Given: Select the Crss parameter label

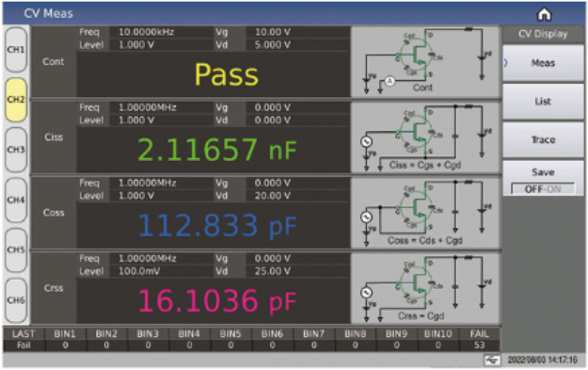Looking at the screenshot, I should pos(54,288).
